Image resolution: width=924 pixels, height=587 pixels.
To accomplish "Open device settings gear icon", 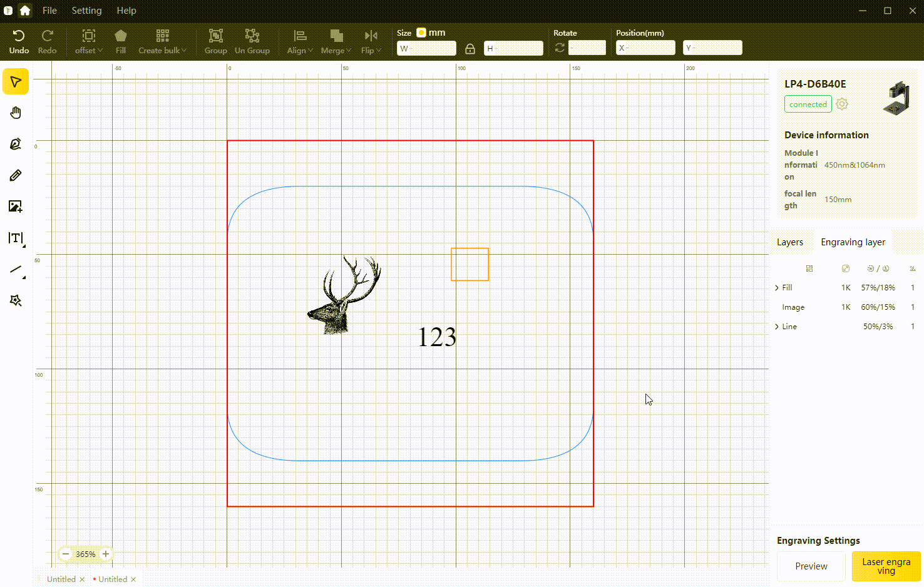I will [x=842, y=105].
